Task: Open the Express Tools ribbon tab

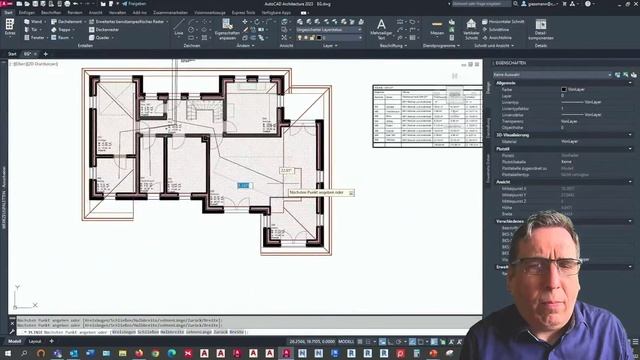Action: pyautogui.click(x=243, y=13)
